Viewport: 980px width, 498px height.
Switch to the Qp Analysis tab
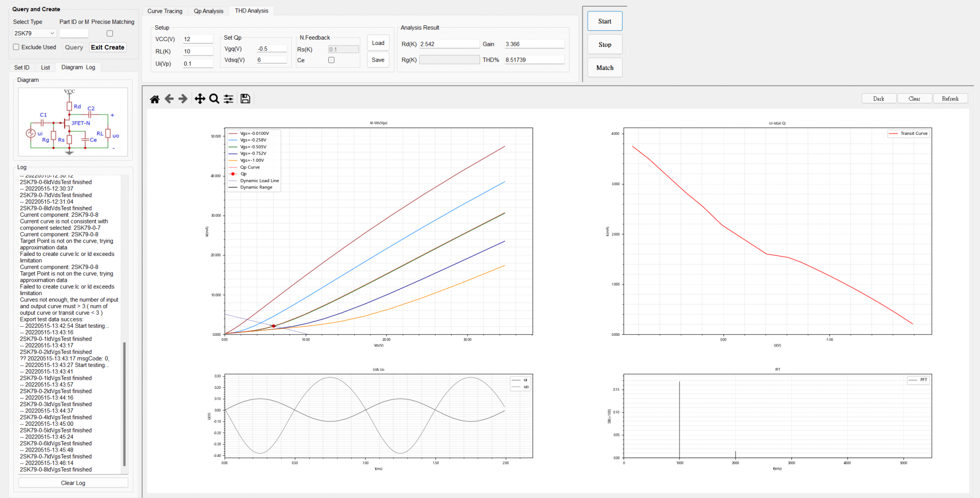point(209,11)
